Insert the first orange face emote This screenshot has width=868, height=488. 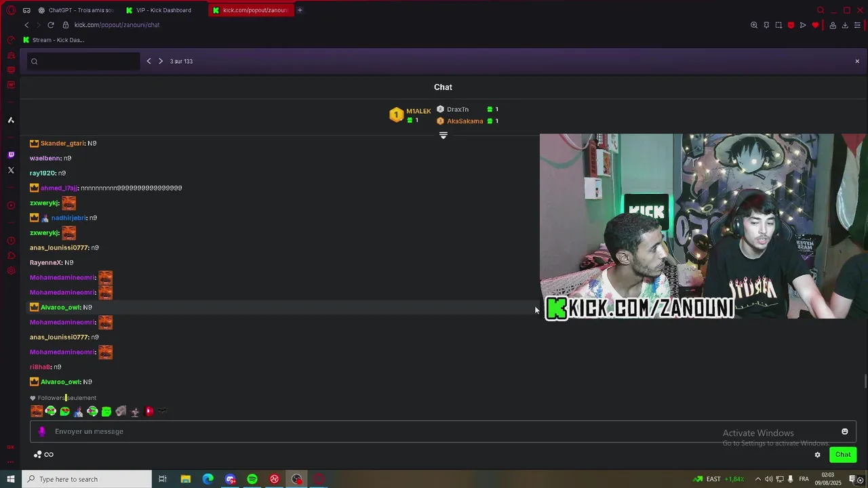coord(37,411)
